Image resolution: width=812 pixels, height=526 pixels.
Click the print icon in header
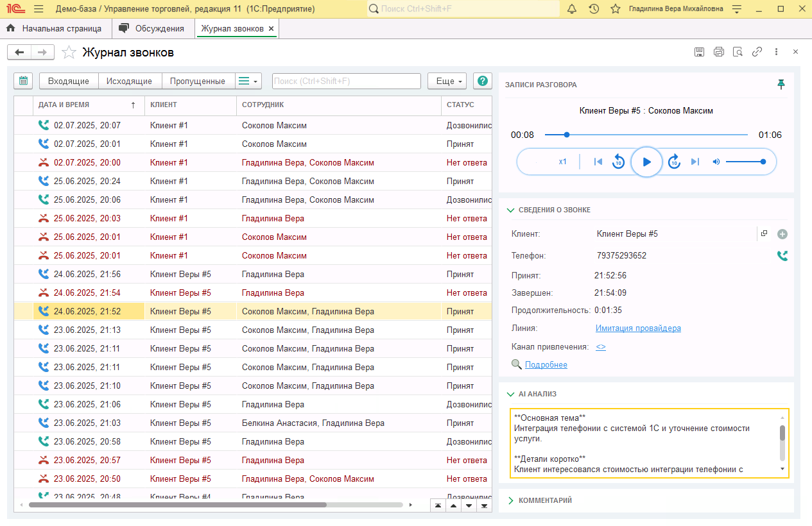[x=718, y=52]
